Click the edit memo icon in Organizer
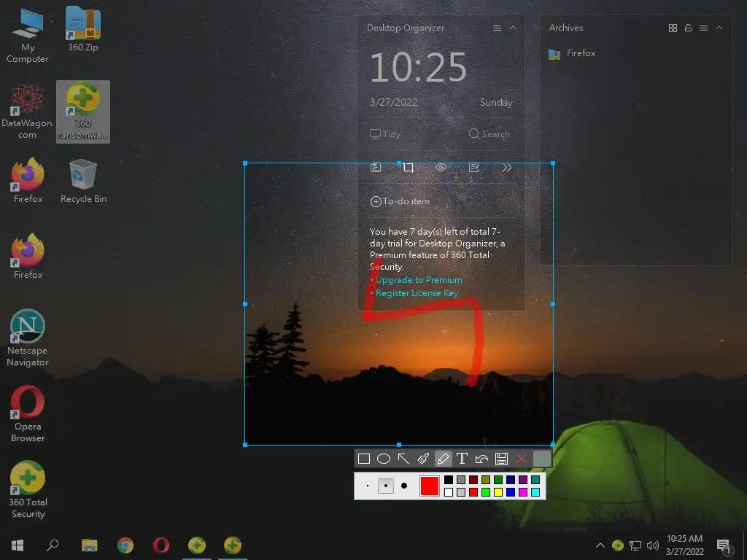747x560 pixels. (x=473, y=168)
